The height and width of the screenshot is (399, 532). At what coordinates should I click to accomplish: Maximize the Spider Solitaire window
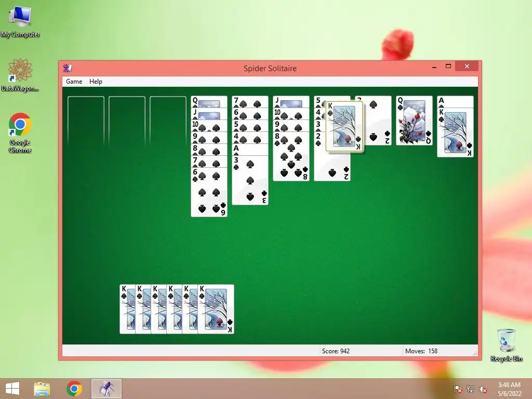[448, 66]
